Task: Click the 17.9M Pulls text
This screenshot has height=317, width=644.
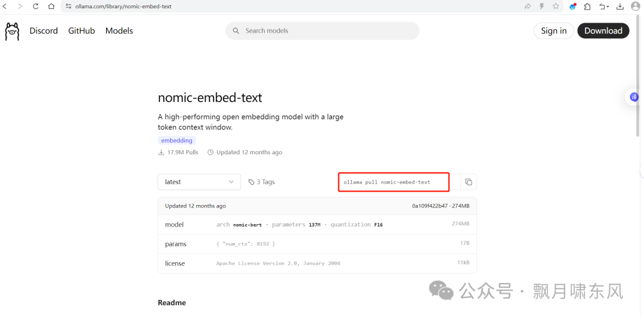Action: (183, 153)
